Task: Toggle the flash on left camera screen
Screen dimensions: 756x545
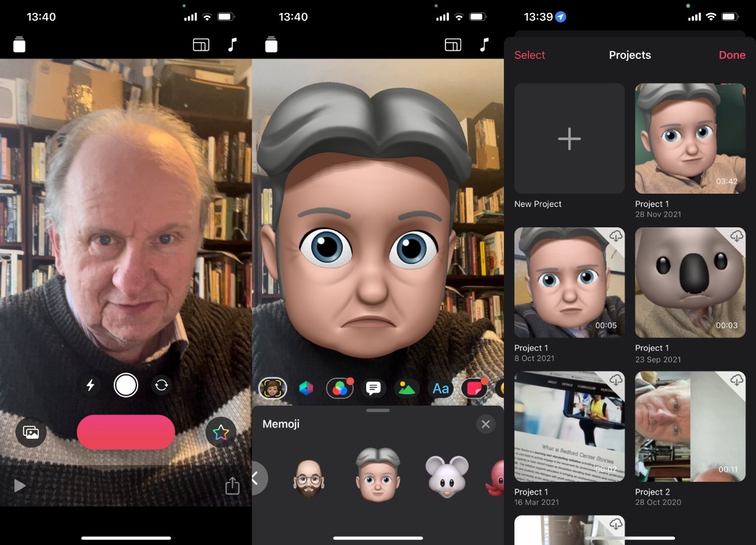Action: click(90, 386)
